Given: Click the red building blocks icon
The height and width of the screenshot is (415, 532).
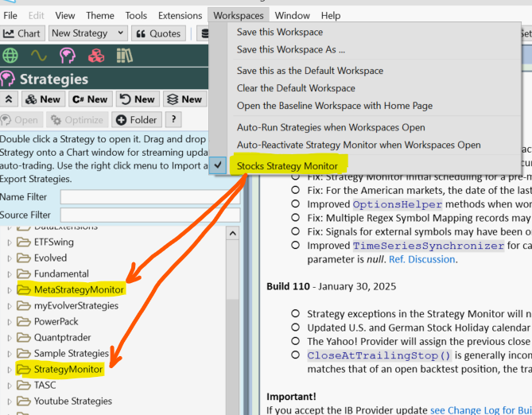Looking at the screenshot, I should pyautogui.click(x=95, y=56).
